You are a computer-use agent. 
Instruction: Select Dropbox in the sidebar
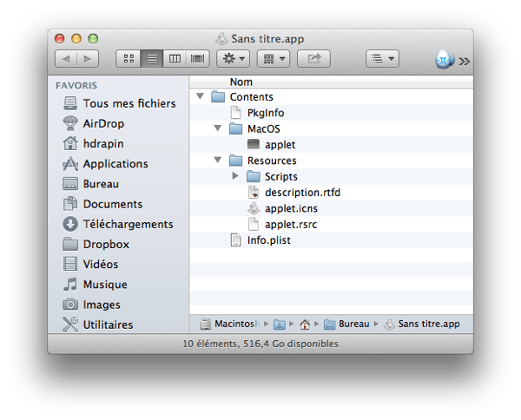tap(106, 244)
